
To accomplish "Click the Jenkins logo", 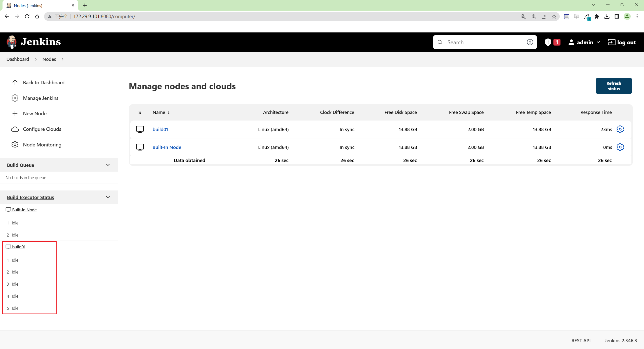I will 34,42.
